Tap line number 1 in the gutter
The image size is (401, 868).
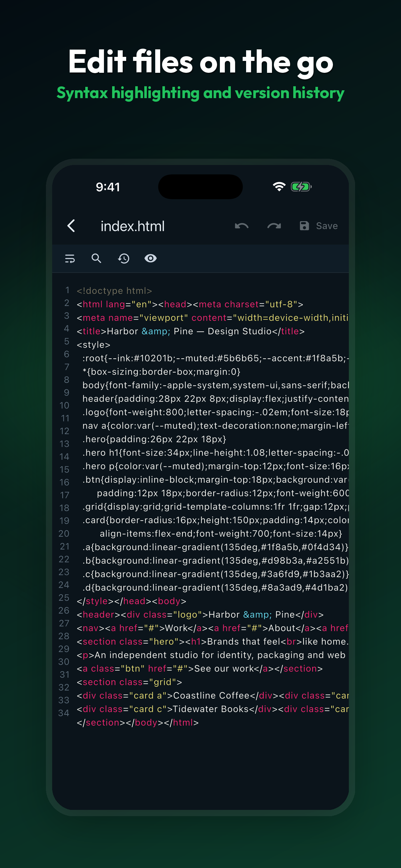67,290
